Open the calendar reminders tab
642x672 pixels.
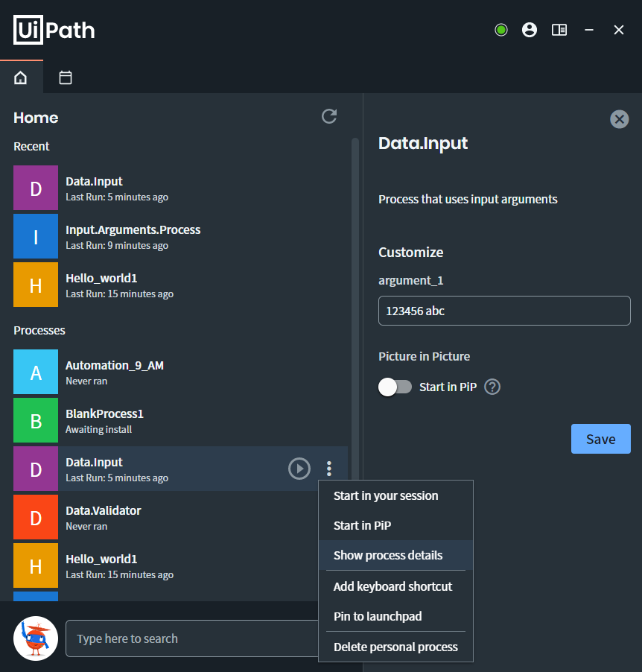65,77
